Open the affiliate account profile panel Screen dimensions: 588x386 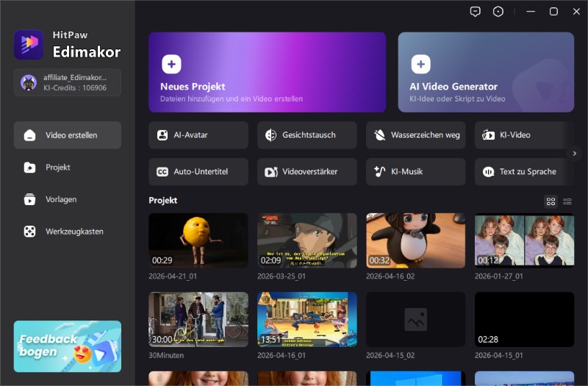(68, 82)
